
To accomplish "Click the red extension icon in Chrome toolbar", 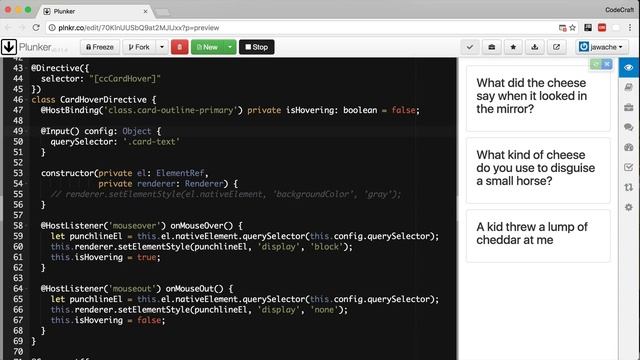I will coord(602,27).
